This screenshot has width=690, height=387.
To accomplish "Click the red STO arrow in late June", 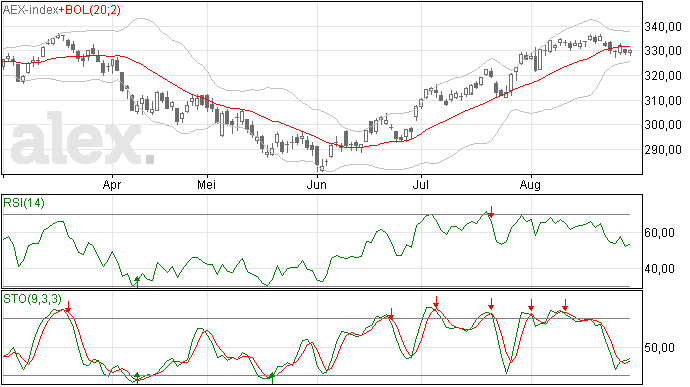I will (x=391, y=314).
